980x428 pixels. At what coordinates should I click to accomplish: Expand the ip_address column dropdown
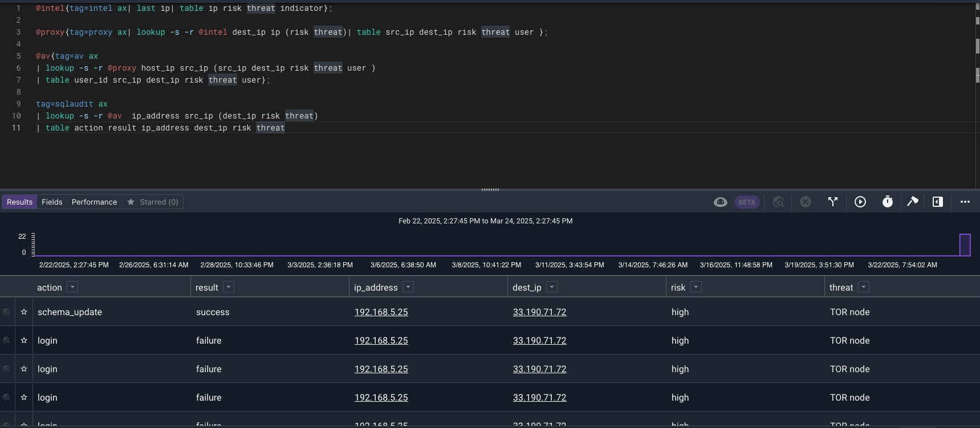pos(408,287)
